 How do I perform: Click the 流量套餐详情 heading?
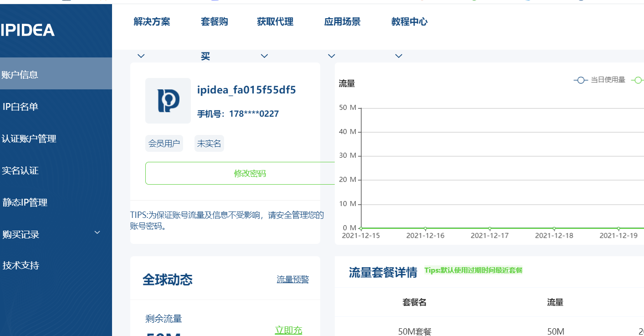(383, 273)
